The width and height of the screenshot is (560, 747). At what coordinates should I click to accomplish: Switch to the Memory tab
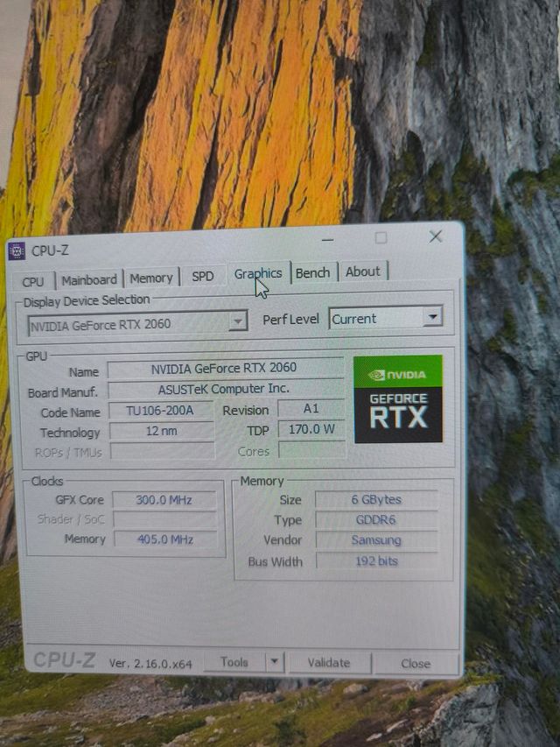pyautogui.click(x=151, y=278)
